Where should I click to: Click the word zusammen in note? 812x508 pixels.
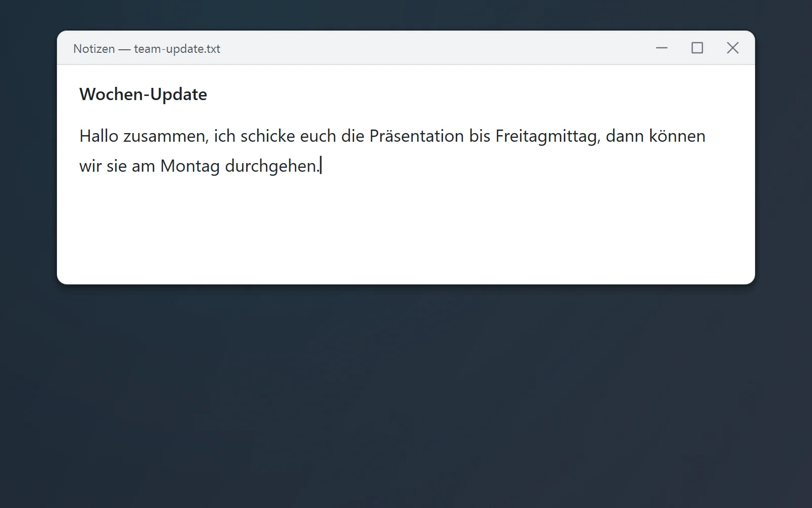165,137
